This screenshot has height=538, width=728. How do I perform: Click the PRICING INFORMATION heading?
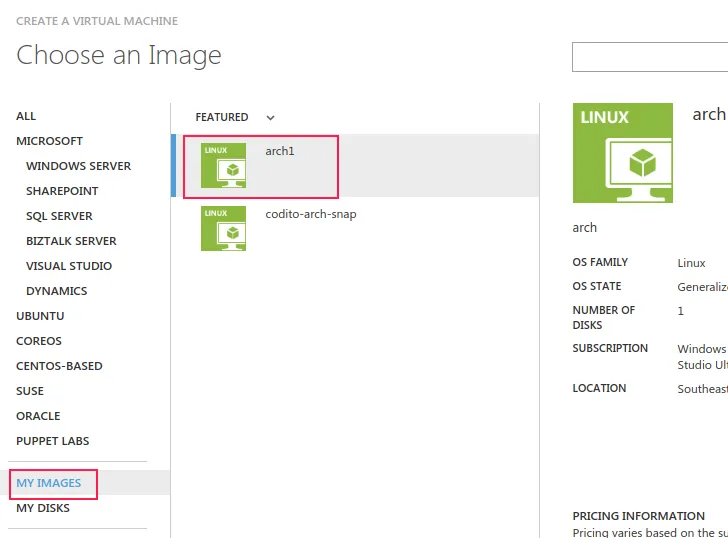638,516
